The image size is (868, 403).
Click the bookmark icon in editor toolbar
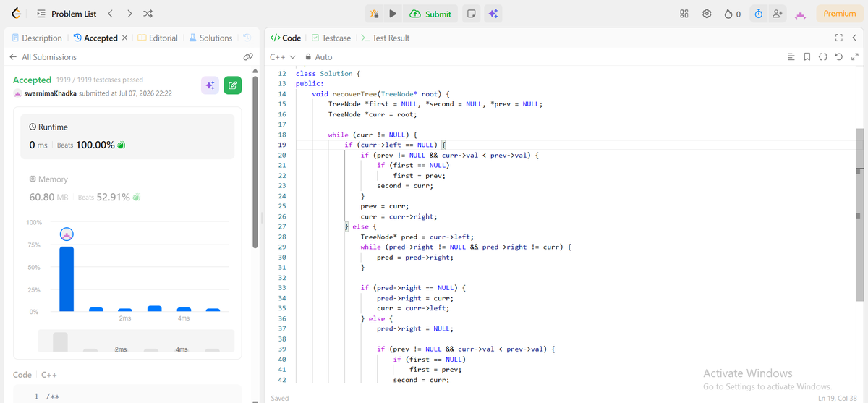(x=807, y=57)
